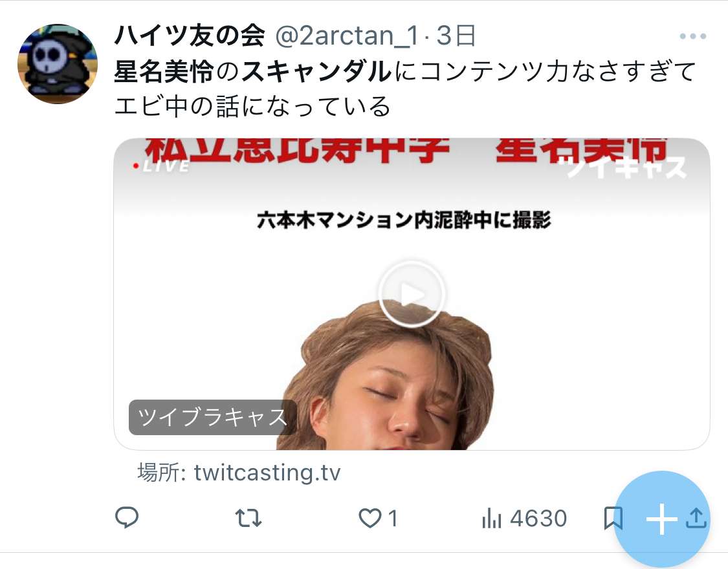
Task: Tap the retweet arrows icon
Action: tap(248, 518)
